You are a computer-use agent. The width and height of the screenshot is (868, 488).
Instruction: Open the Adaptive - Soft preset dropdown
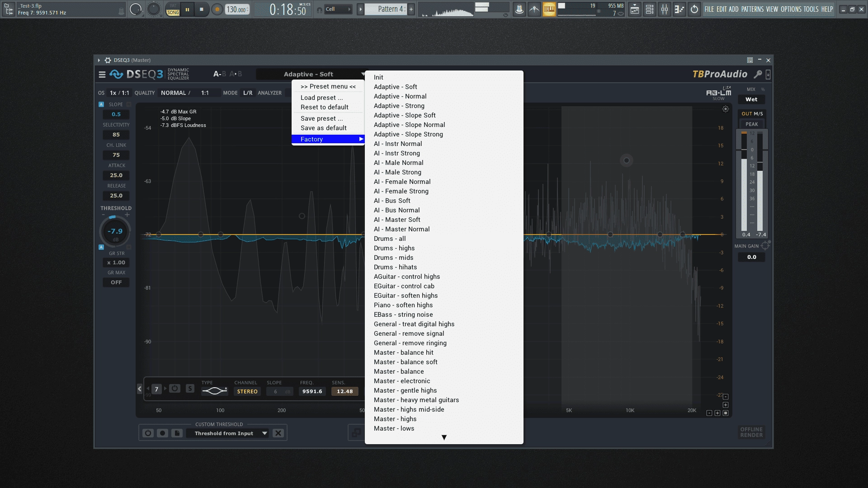pyautogui.click(x=312, y=74)
